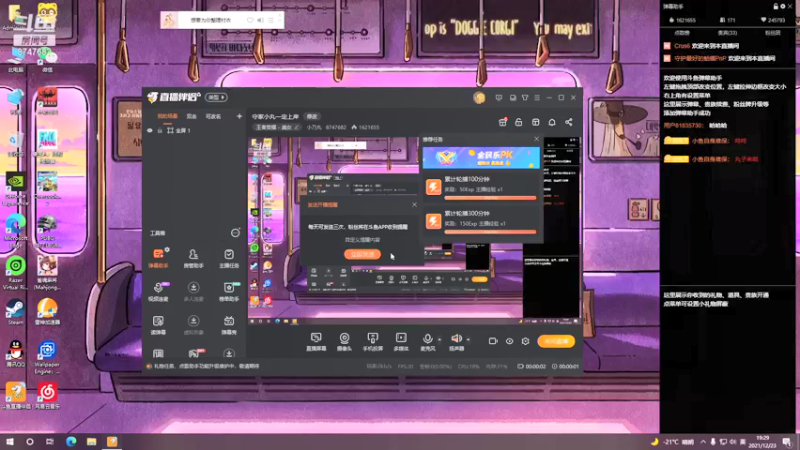800x450 pixels.
Task: Mute the 扬声器 speaker
Action: pos(456,341)
